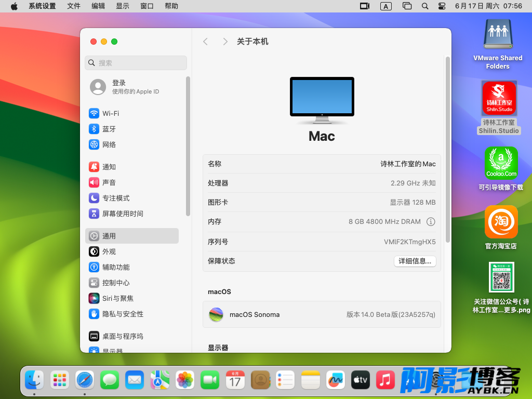532x399 pixels.
Task: Select 屏幕使用时间 in the sidebar
Action: click(x=131, y=214)
